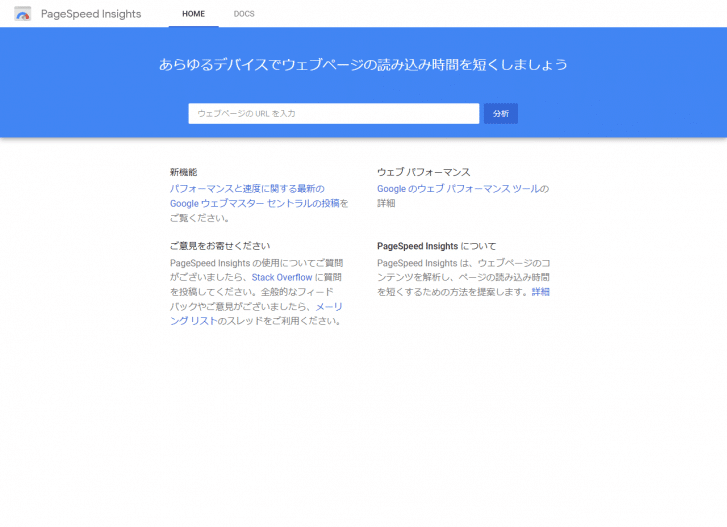Open the DOCS tab
Image resolution: width=727 pixels, height=527 pixels.
244,14
